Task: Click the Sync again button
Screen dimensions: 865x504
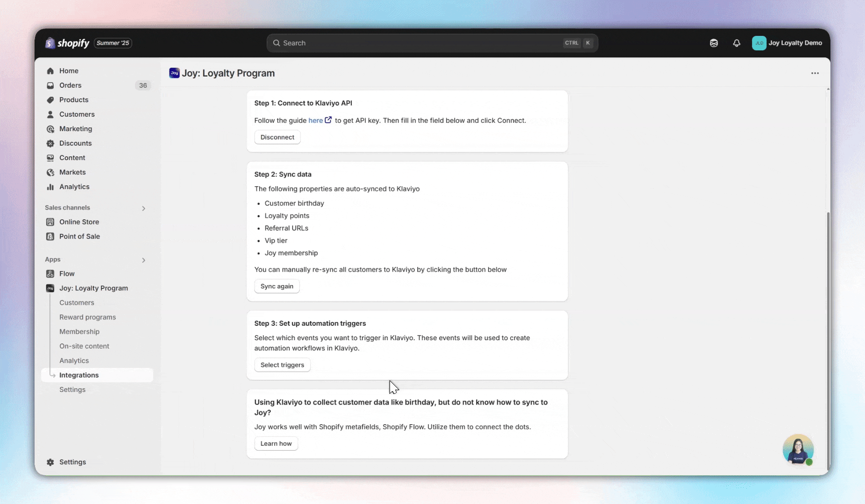Action: (x=277, y=287)
